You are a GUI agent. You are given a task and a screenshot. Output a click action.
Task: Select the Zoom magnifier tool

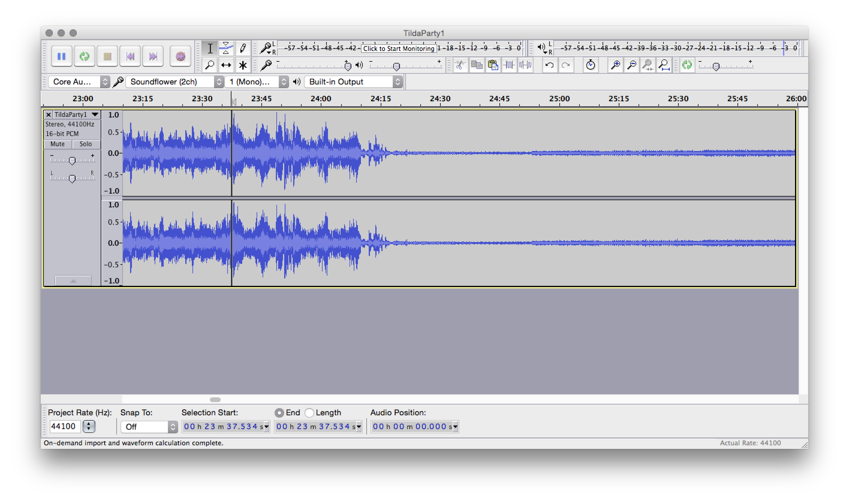tap(210, 65)
